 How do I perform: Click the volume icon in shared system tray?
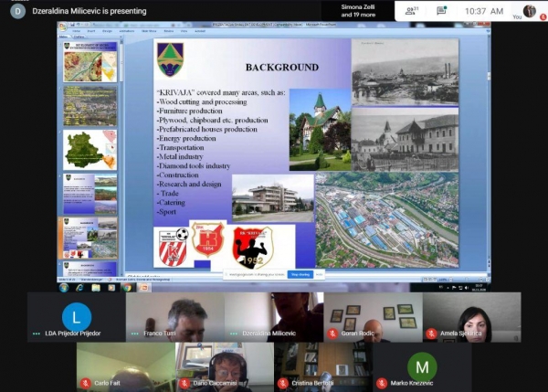467,288
